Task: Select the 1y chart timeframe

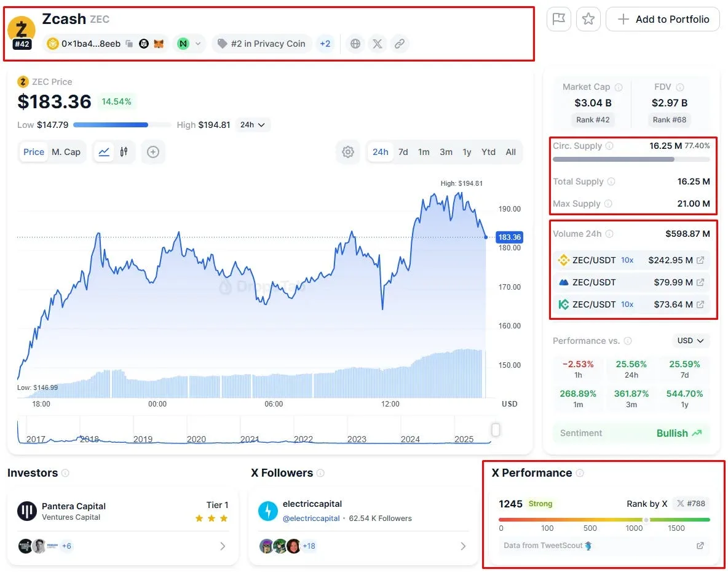Action: [x=467, y=152]
